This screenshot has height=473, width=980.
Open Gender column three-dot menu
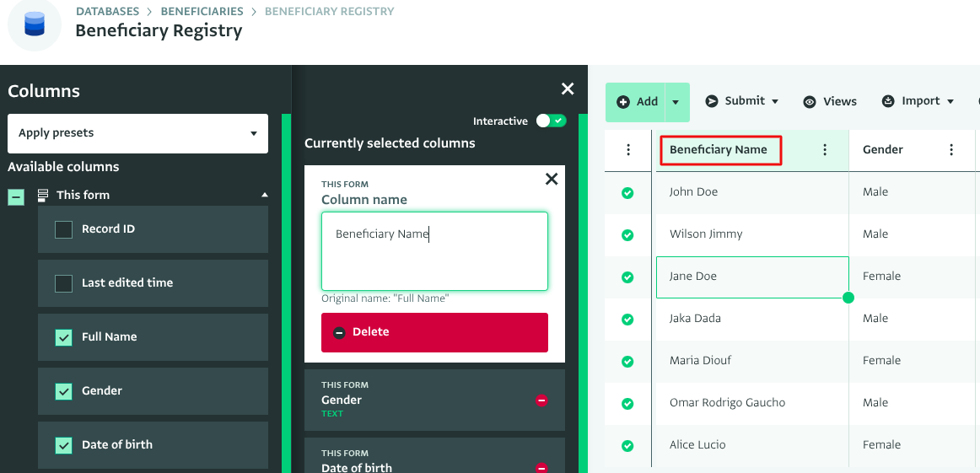coord(951,150)
